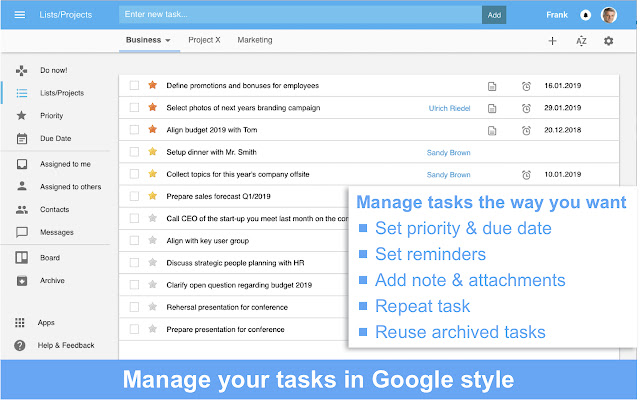Toggle priority star on Rehersal presentation task
The width and height of the screenshot is (640, 400).
pyautogui.click(x=153, y=307)
